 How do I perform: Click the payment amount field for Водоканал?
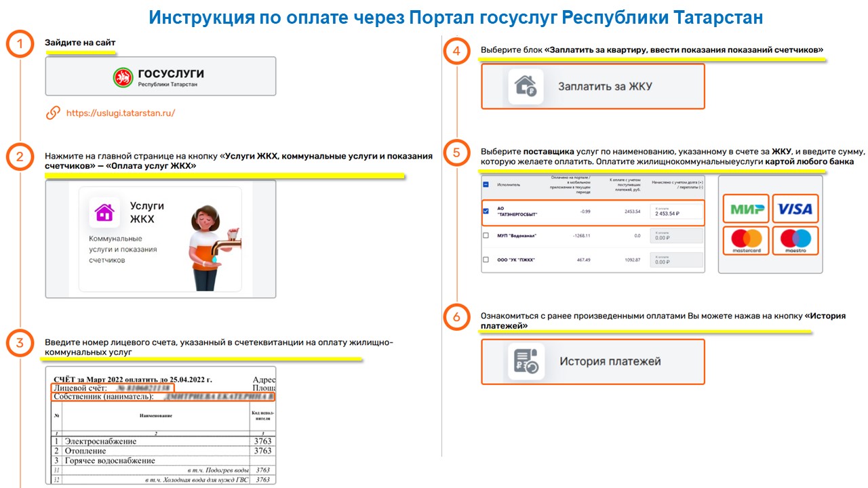676,236
